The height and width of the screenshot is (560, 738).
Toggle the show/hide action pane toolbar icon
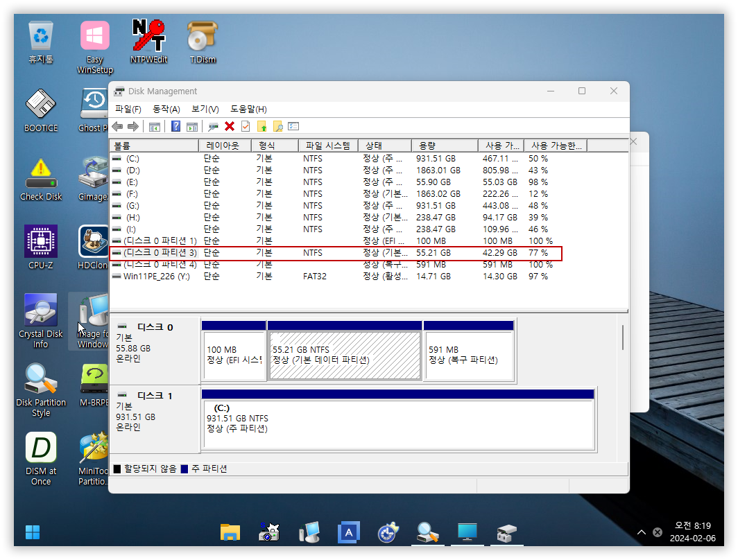[192, 126]
